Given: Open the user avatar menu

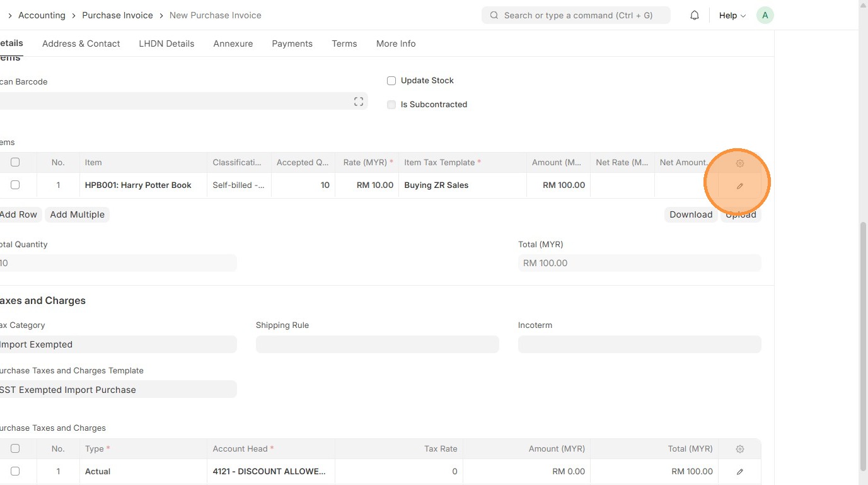Looking at the screenshot, I should click(765, 15).
